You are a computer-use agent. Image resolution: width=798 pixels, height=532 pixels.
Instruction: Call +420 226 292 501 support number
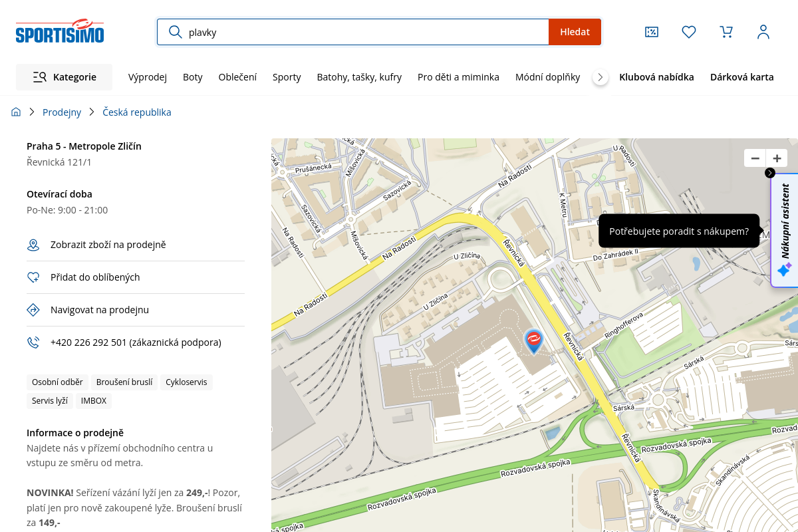tap(136, 342)
